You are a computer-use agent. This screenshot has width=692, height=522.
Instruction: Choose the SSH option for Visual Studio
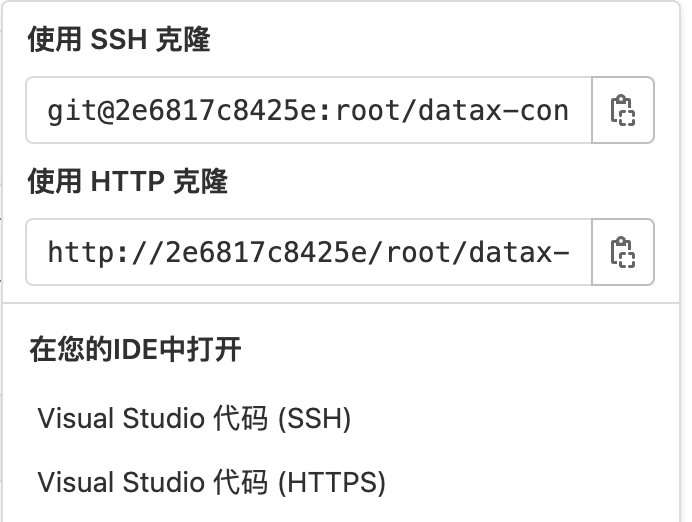[195, 418]
